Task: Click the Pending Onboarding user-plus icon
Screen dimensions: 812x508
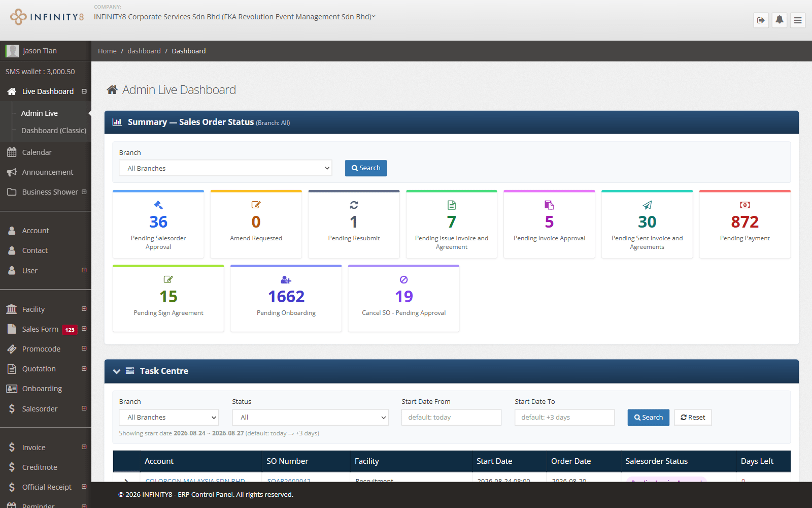Action: tap(286, 279)
